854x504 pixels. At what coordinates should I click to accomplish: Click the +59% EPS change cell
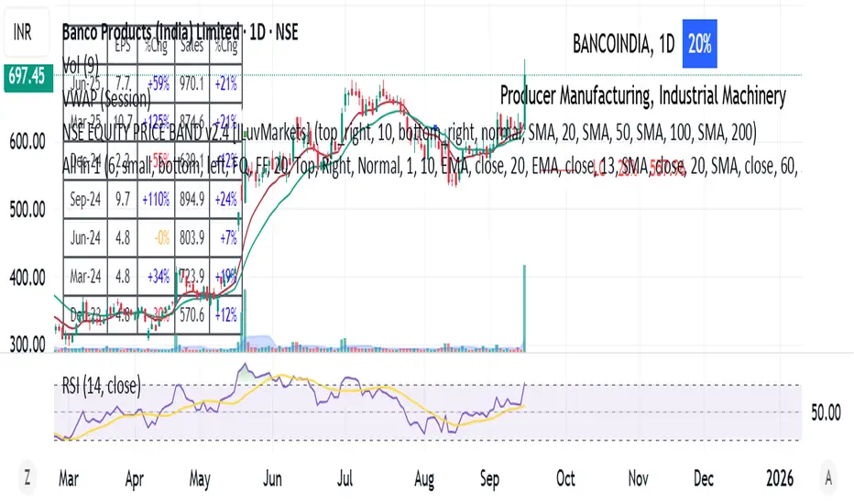[158, 84]
